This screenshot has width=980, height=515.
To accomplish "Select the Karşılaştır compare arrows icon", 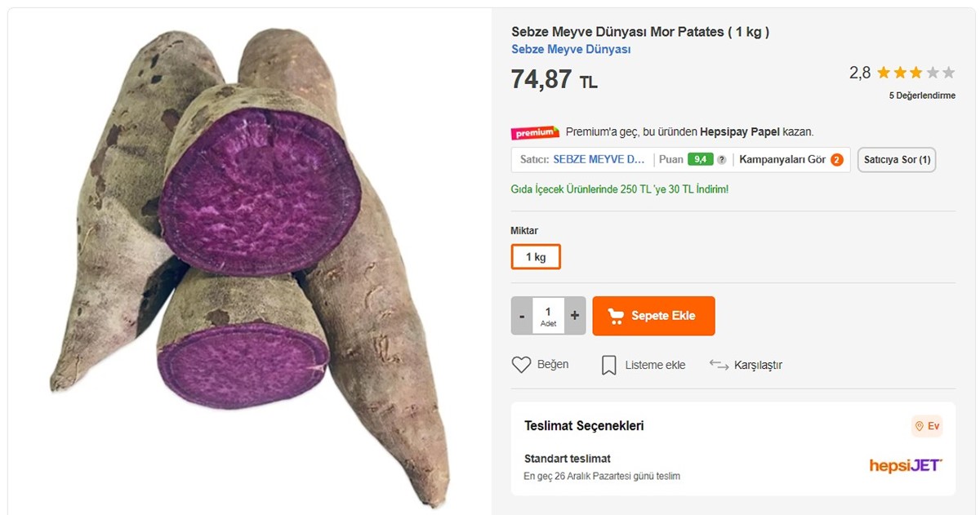I will [719, 364].
